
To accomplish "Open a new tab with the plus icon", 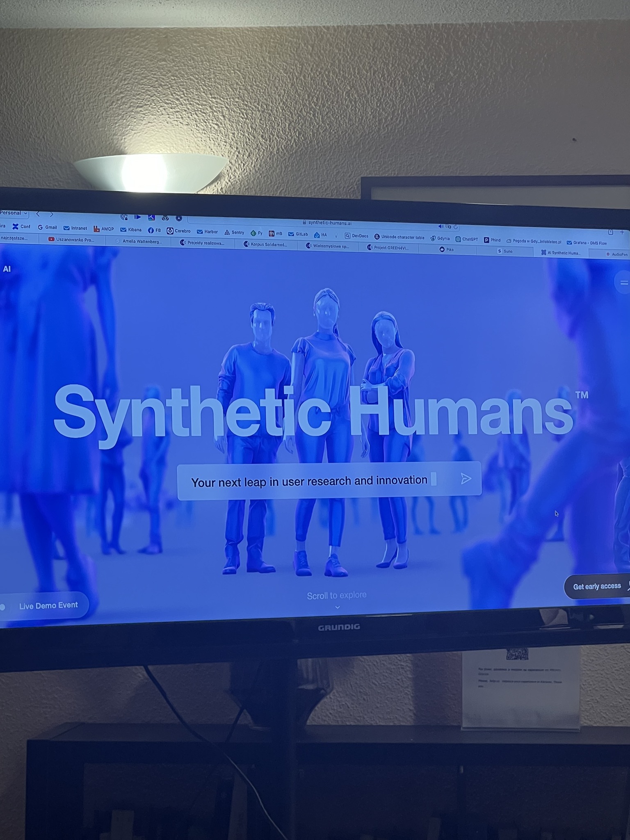I will [x=622, y=232].
